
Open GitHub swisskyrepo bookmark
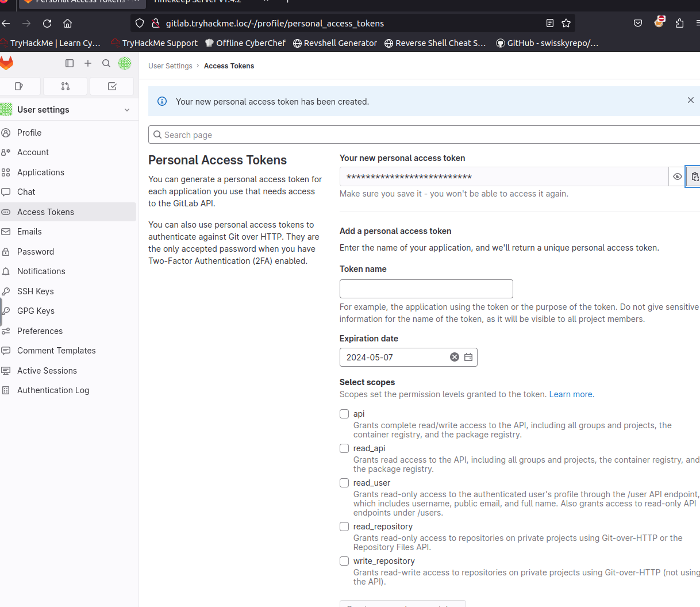pyautogui.click(x=547, y=43)
